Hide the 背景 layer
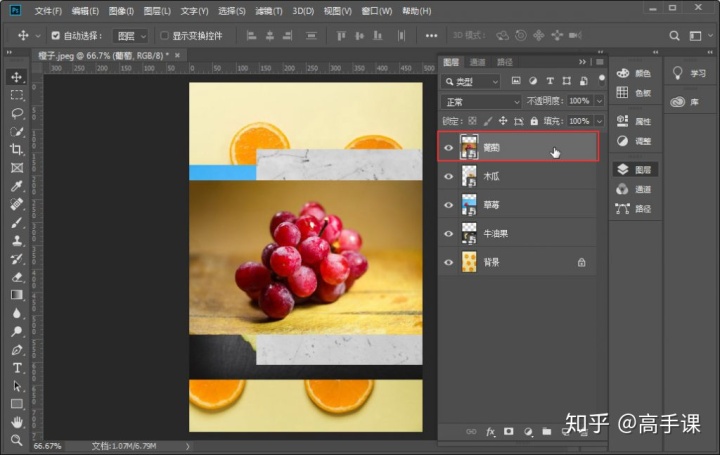The image size is (720, 455). point(449,262)
